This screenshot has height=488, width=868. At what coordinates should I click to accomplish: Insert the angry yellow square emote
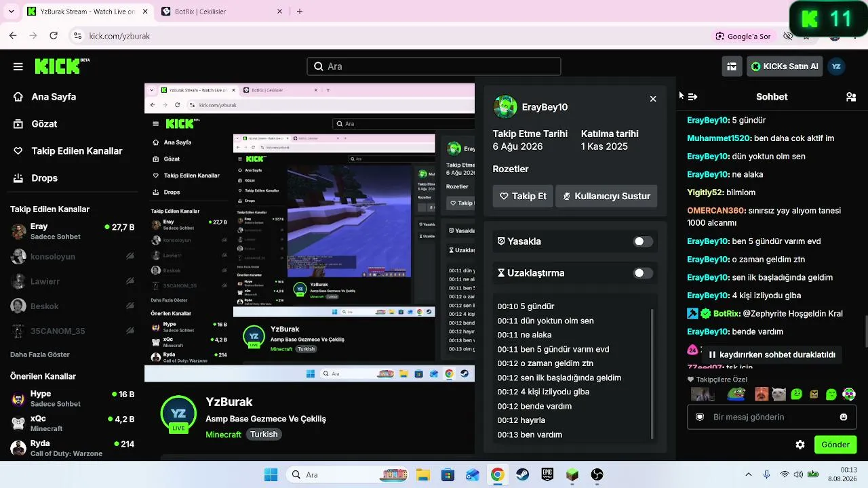click(814, 394)
